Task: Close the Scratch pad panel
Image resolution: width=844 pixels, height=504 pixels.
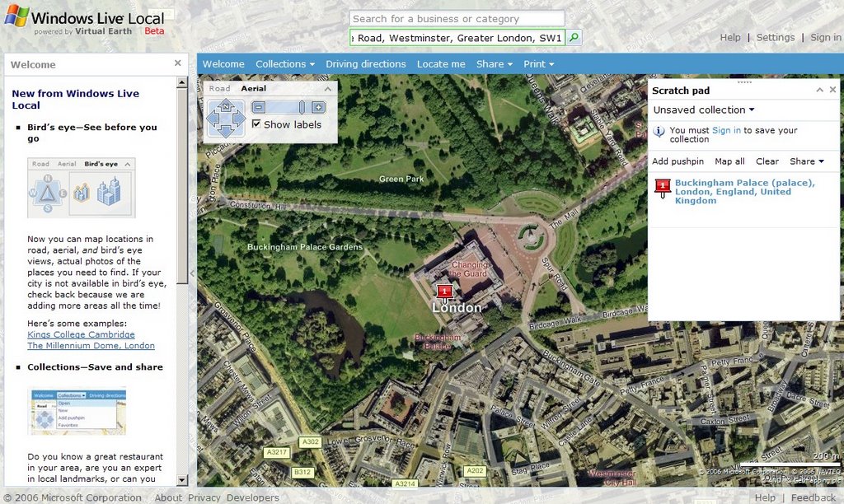Action: [x=832, y=90]
